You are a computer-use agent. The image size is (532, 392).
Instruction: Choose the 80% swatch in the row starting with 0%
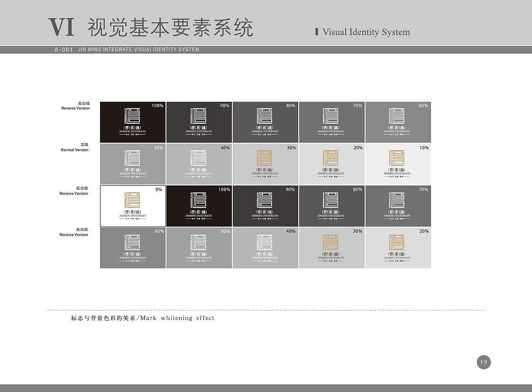(332, 206)
